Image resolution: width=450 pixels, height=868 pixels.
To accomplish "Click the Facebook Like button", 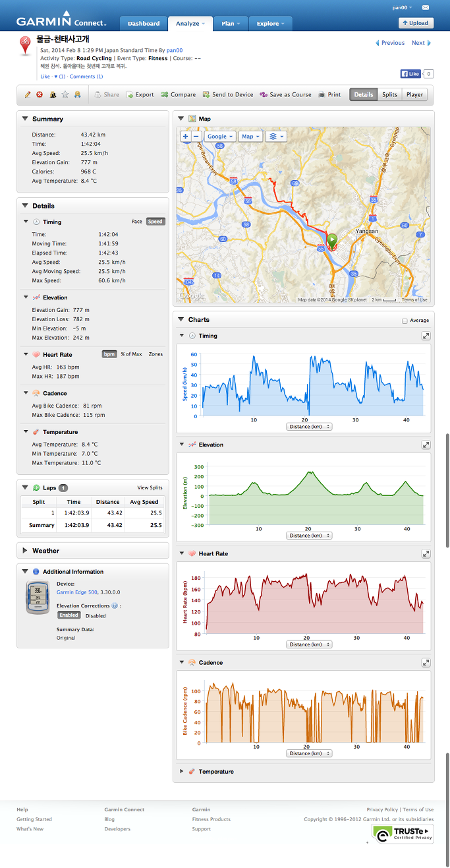I will (x=410, y=74).
